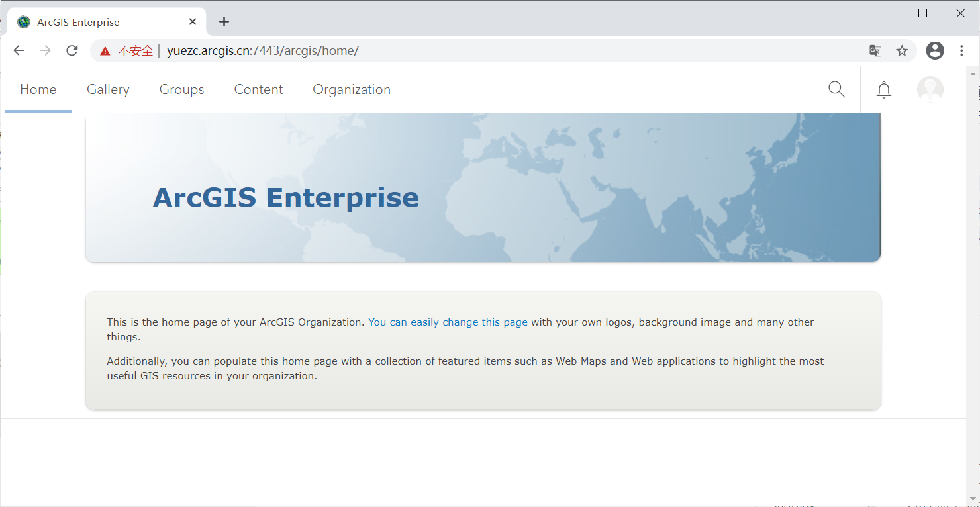980x507 pixels.
Task: View notifications via the bell icon
Action: (x=883, y=89)
